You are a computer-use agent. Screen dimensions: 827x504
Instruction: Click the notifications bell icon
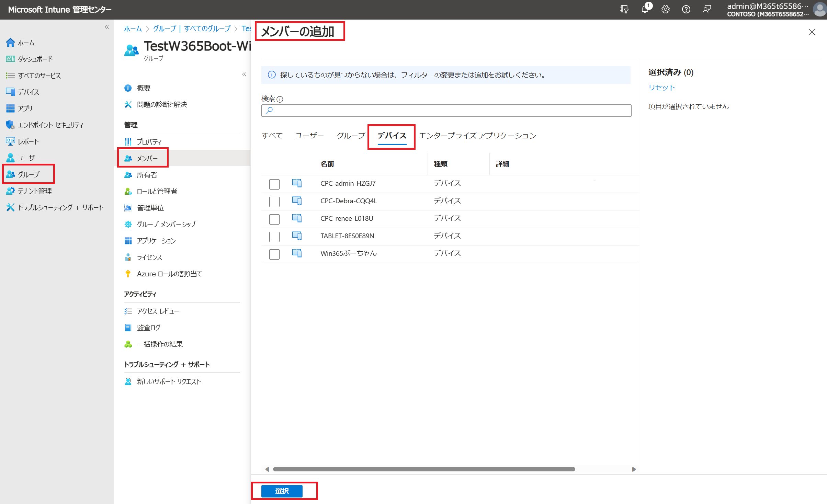[645, 9]
